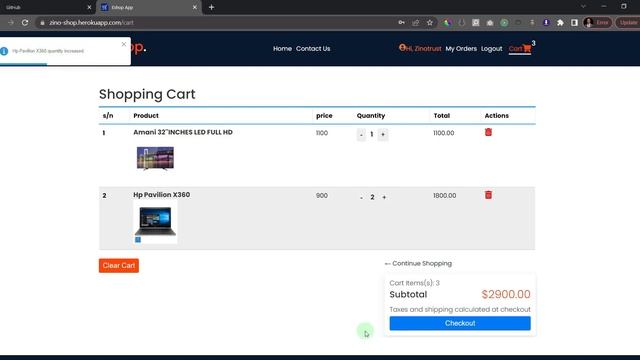Open the side panel icon
Image resolution: width=640 pixels, height=360 pixels.
tap(574, 23)
